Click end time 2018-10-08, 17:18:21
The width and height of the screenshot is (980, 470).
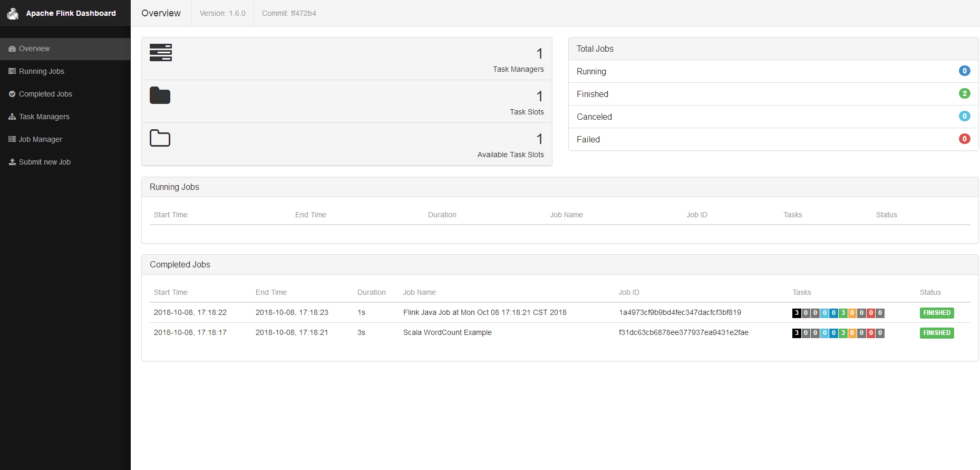(x=292, y=332)
